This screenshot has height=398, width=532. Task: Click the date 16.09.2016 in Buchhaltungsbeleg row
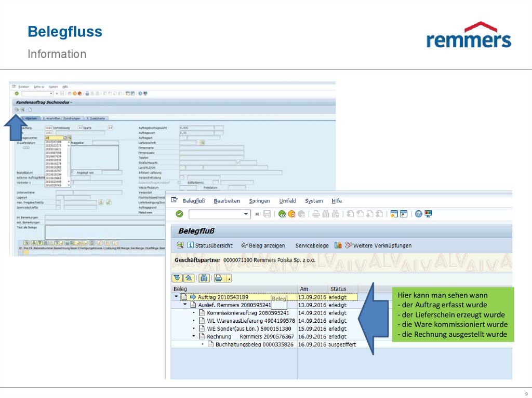pyautogui.click(x=312, y=345)
